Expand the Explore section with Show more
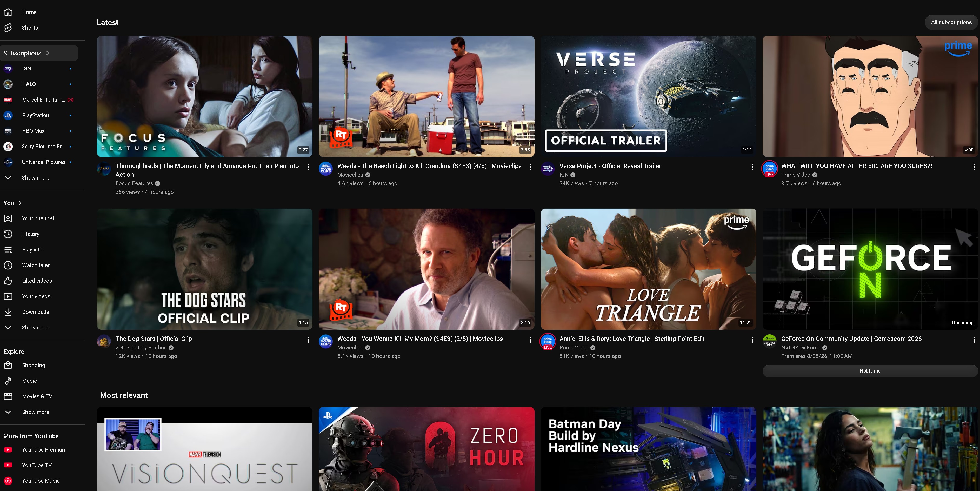Image resolution: width=980 pixels, height=491 pixels. 36,412
